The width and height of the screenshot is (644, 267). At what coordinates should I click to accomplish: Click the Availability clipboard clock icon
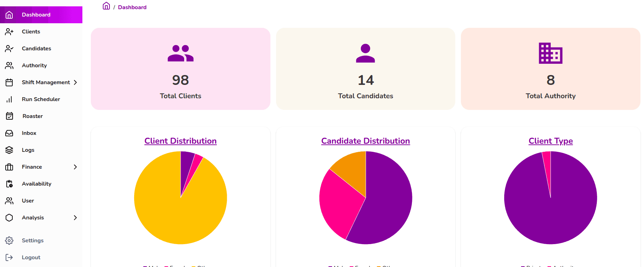tap(9, 184)
